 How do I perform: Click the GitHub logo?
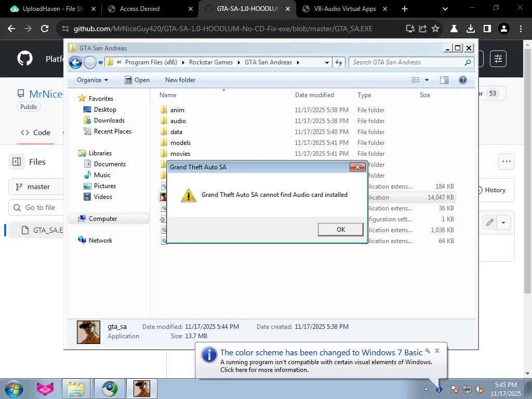[25, 59]
